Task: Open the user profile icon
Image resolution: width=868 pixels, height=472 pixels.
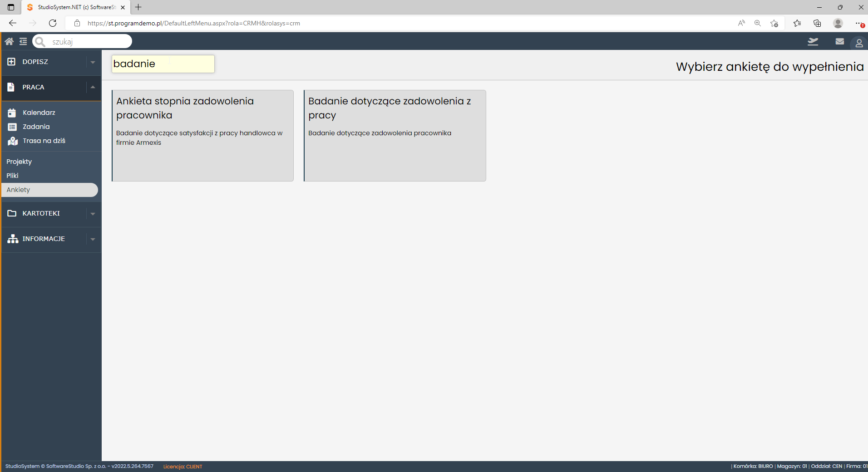Action: pos(859,43)
